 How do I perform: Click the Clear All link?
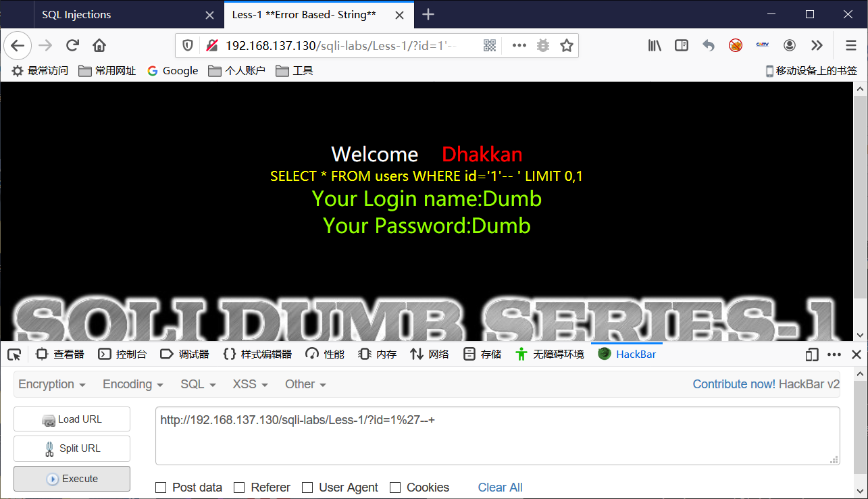(x=500, y=488)
